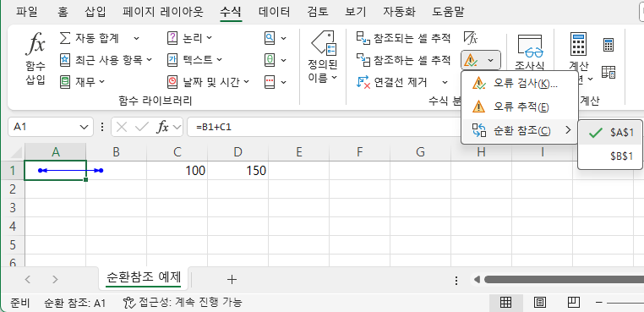644x312 pixels.
Task: Open the 텍스트 (Text) functions menu
Action: [194, 60]
